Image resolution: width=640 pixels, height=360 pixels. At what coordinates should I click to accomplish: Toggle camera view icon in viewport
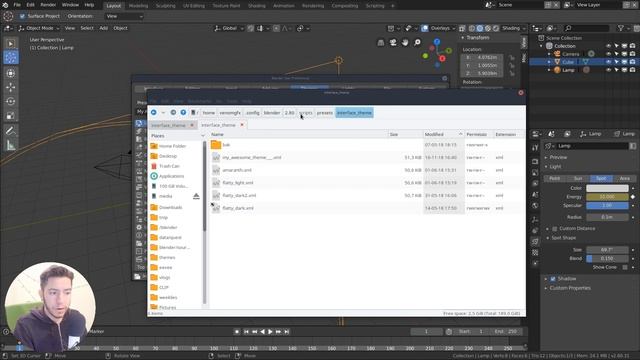pos(393,42)
